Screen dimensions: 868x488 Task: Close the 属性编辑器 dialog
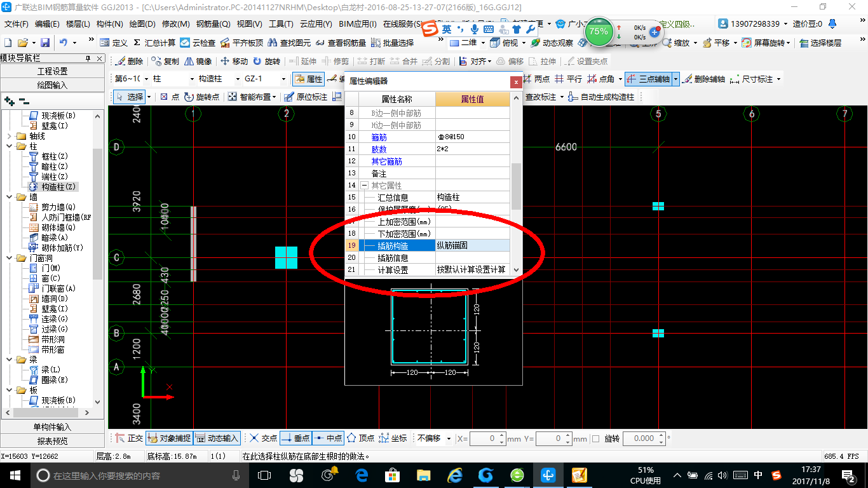point(515,82)
